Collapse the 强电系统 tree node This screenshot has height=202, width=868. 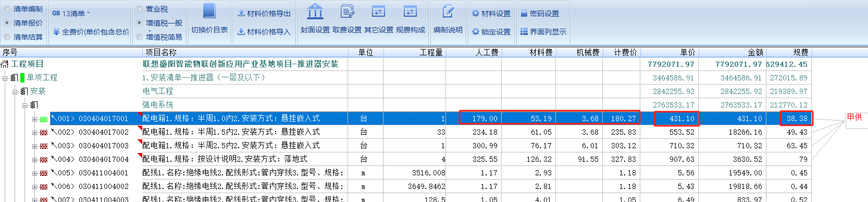24,105
